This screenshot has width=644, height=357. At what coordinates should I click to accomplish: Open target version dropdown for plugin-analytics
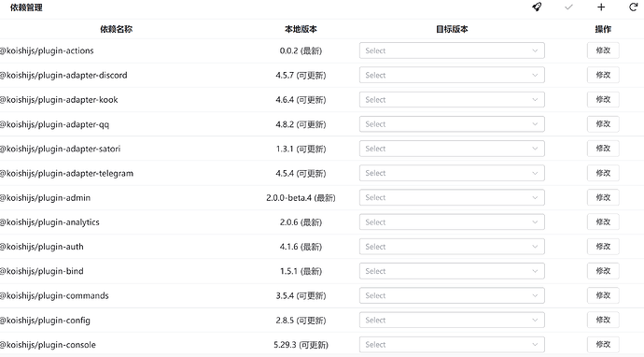(452, 222)
